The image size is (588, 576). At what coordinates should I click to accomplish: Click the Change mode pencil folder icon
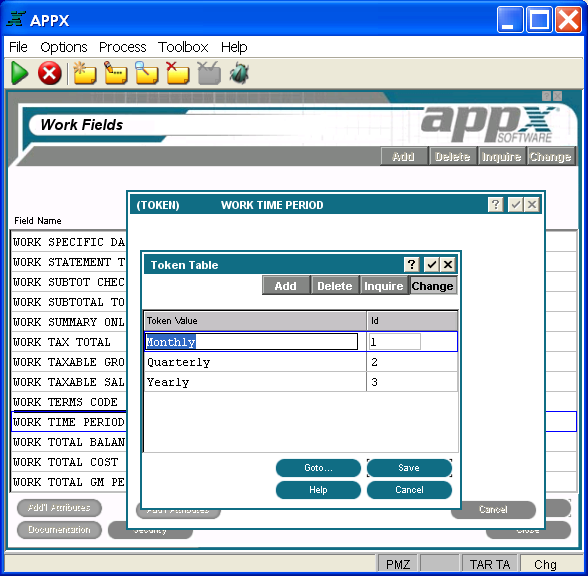116,73
